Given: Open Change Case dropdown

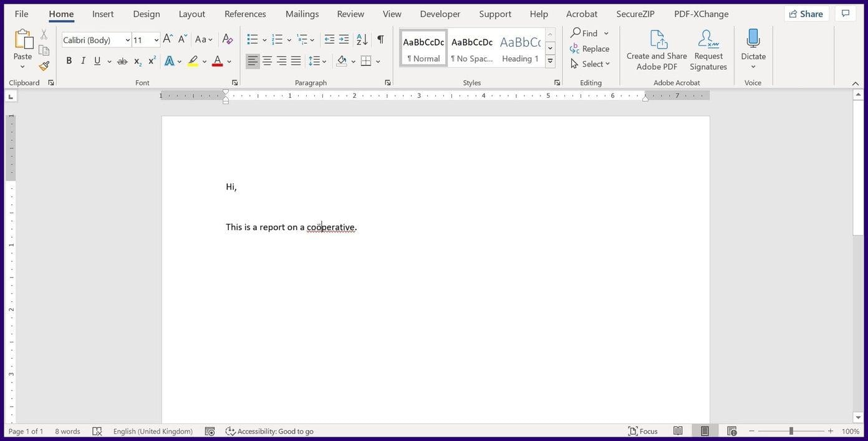Looking at the screenshot, I should coord(203,39).
